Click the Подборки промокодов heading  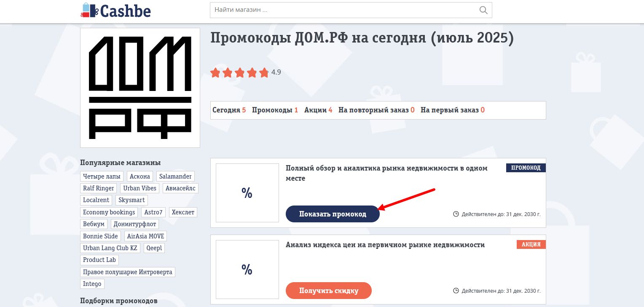click(119, 301)
